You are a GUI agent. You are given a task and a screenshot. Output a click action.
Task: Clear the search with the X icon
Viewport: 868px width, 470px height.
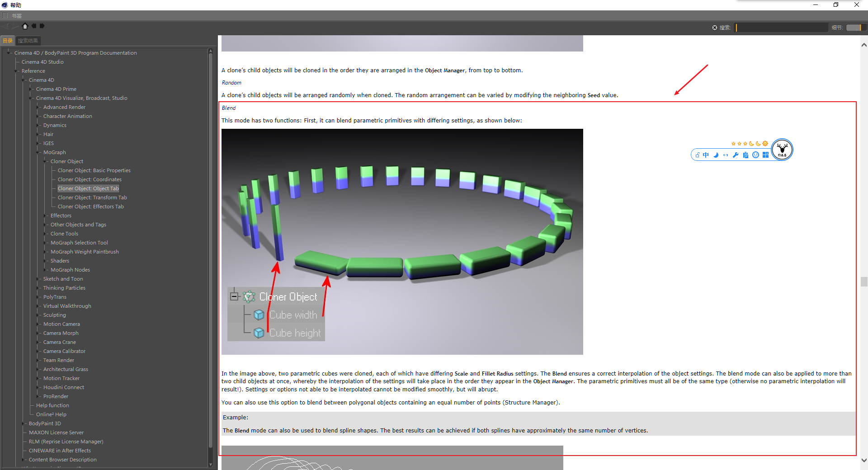point(715,28)
